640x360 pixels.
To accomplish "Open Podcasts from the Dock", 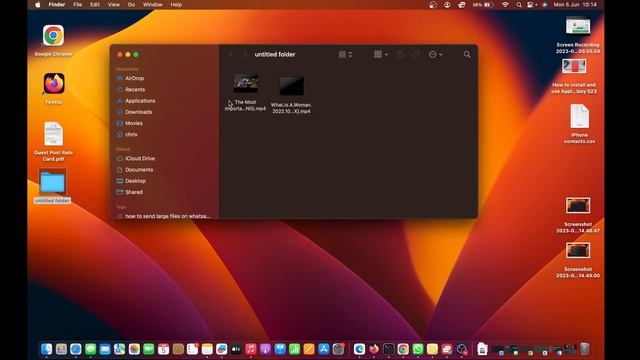I will 265,349.
